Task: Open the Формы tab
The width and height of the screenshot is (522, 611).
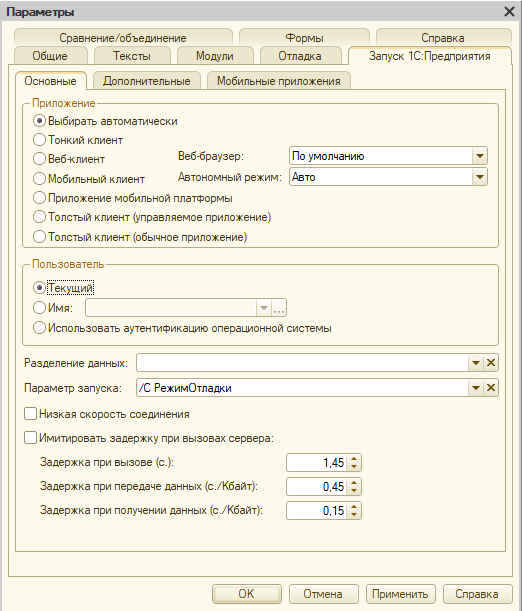Action: click(x=304, y=38)
